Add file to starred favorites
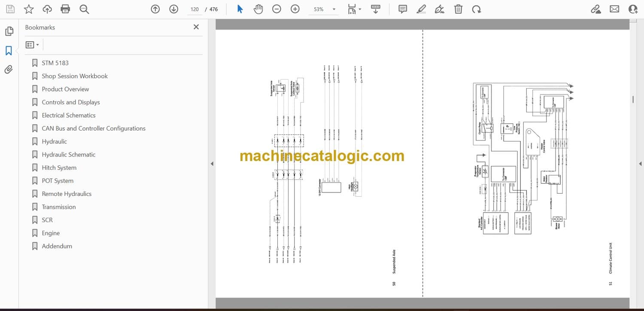Image resolution: width=644 pixels, height=311 pixels. tap(28, 9)
